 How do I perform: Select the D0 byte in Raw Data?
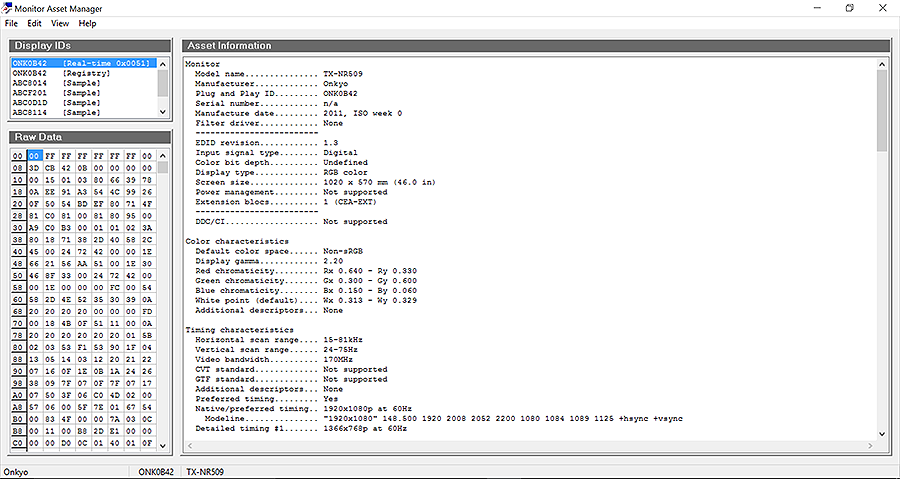(67, 443)
